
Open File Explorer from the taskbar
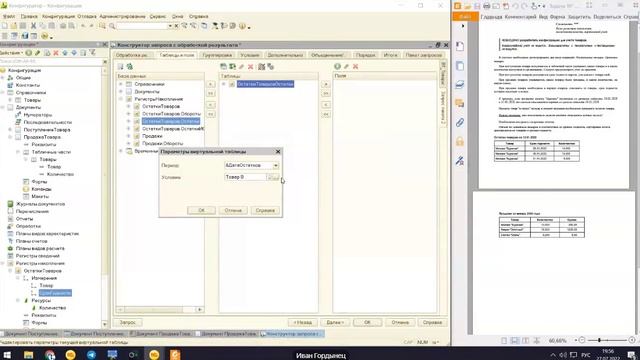pos(28,354)
